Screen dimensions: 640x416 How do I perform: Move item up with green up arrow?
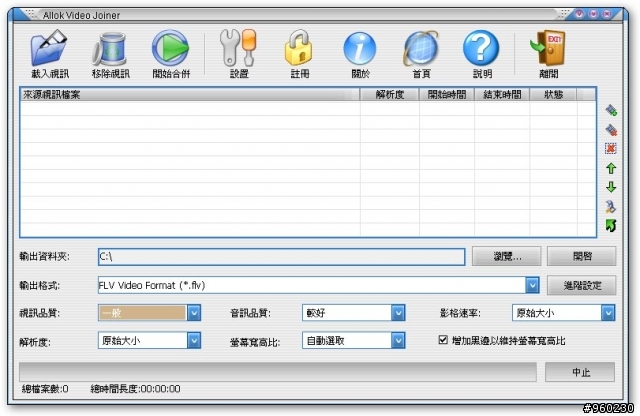(x=611, y=168)
